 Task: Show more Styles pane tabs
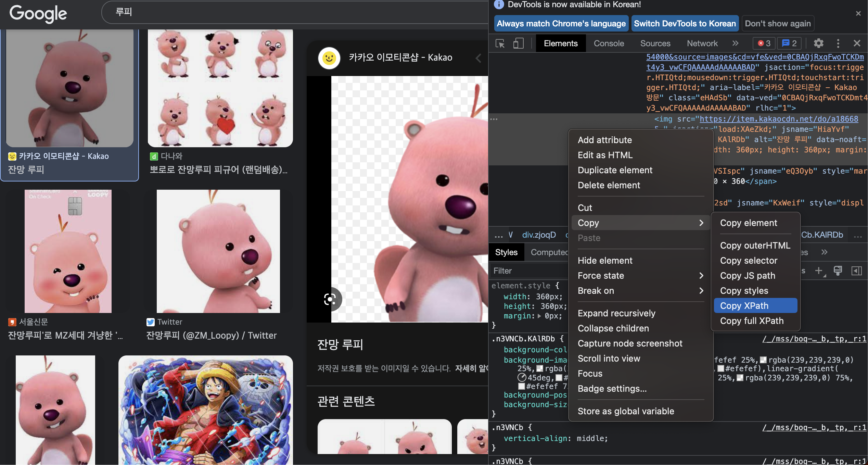tap(824, 252)
